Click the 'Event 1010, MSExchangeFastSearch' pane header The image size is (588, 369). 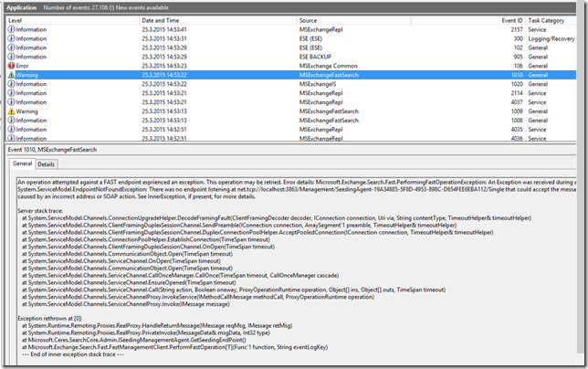53,150
